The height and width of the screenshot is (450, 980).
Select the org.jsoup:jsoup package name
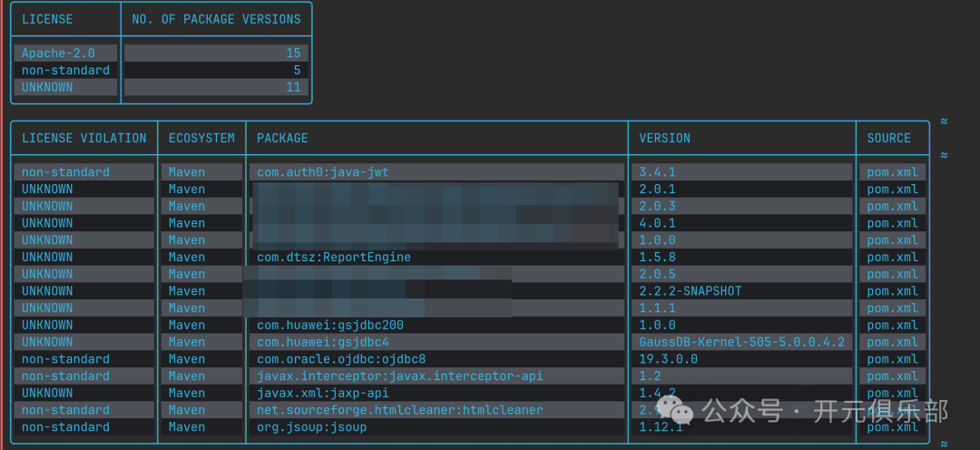coord(312,427)
